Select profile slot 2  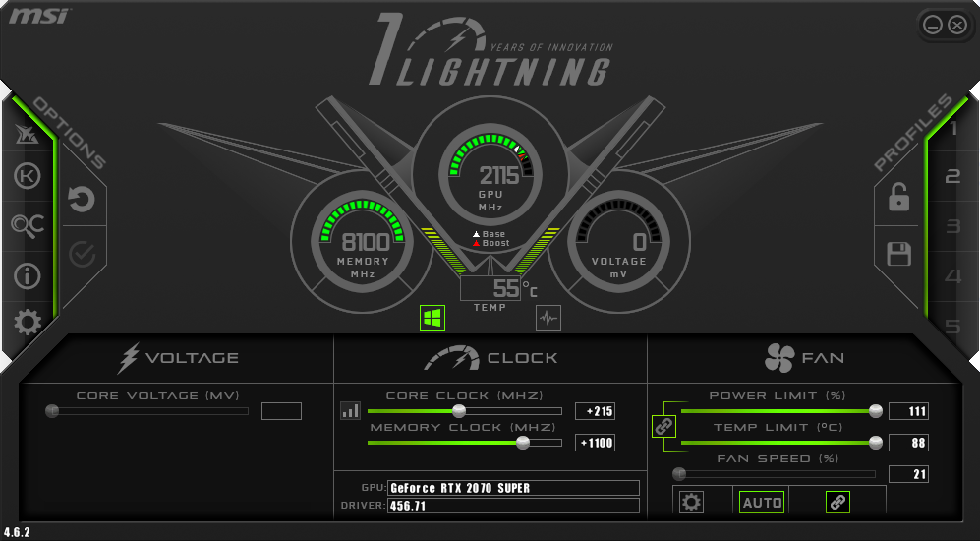[953, 176]
